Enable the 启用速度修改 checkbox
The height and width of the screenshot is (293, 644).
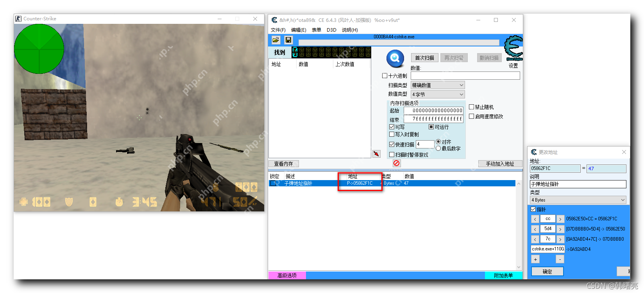click(471, 116)
